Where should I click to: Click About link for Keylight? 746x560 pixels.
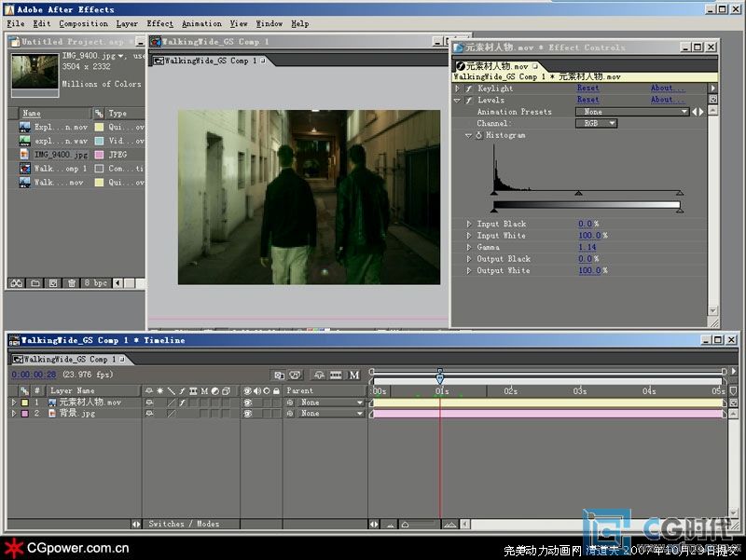[668, 89]
